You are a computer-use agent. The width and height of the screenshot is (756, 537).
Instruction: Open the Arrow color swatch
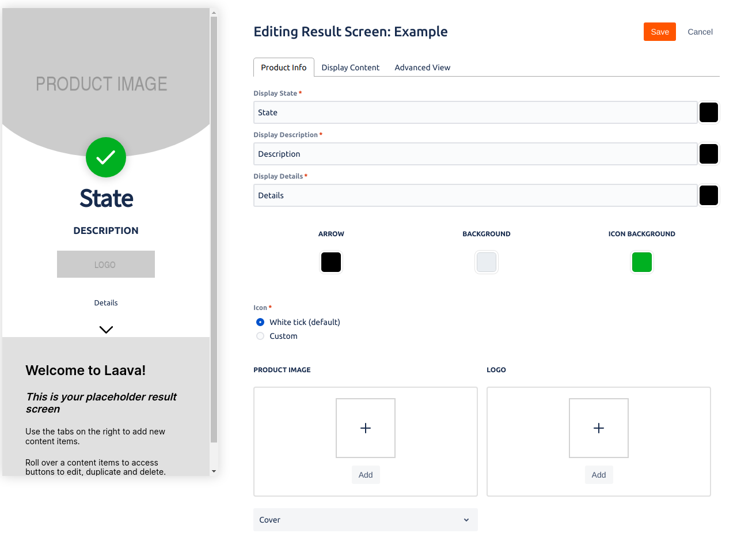[331, 262]
